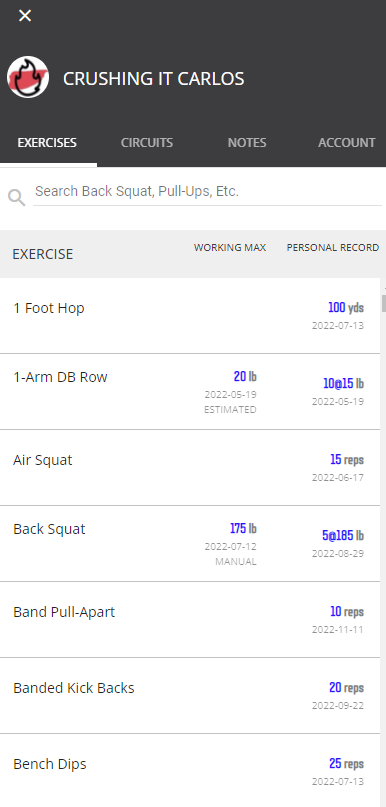Open Band Pull-Apart exercise details
The width and height of the screenshot is (386, 807).
click(x=190, y=620)
